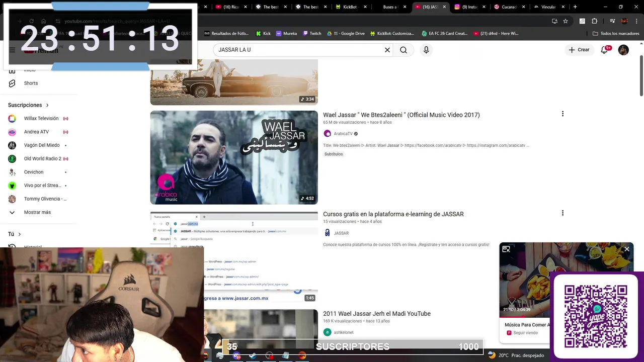Open Vivo por el Stream subscription
The width and height of the screenshot is (644, 362).
pos(38,186)
